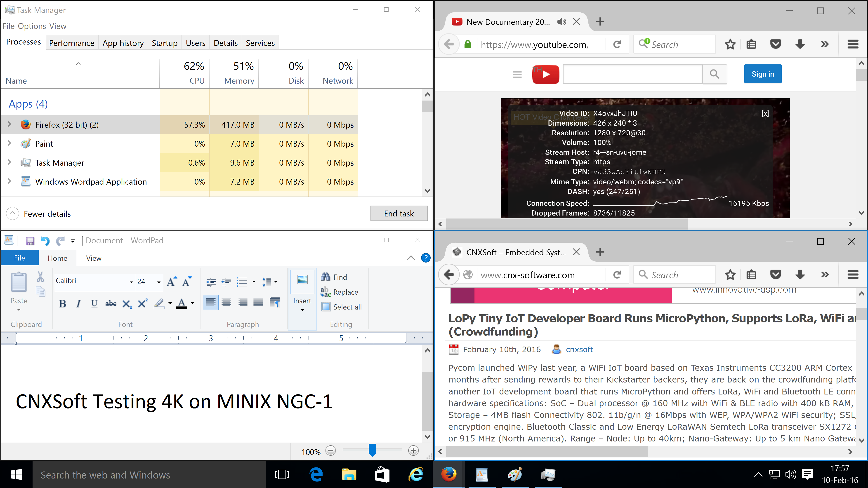Click the YouTube Sign in button
Viewport: 868px width, 488px height.
coord(762,74)
